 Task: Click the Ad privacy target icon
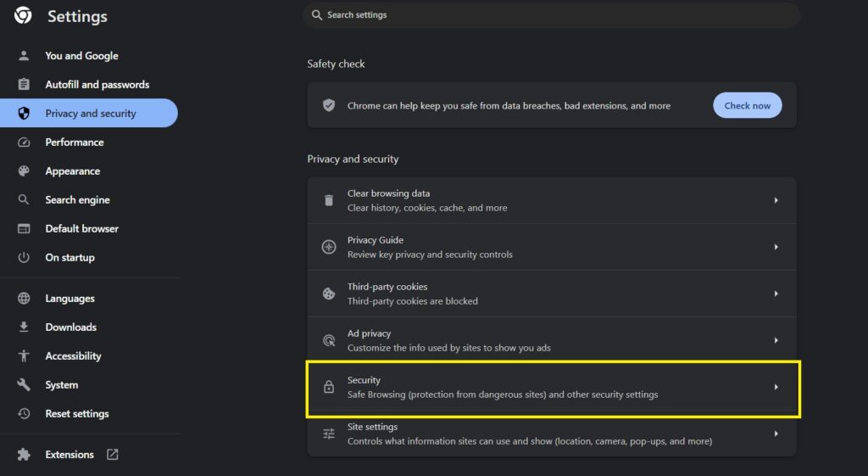click(329, 340)
